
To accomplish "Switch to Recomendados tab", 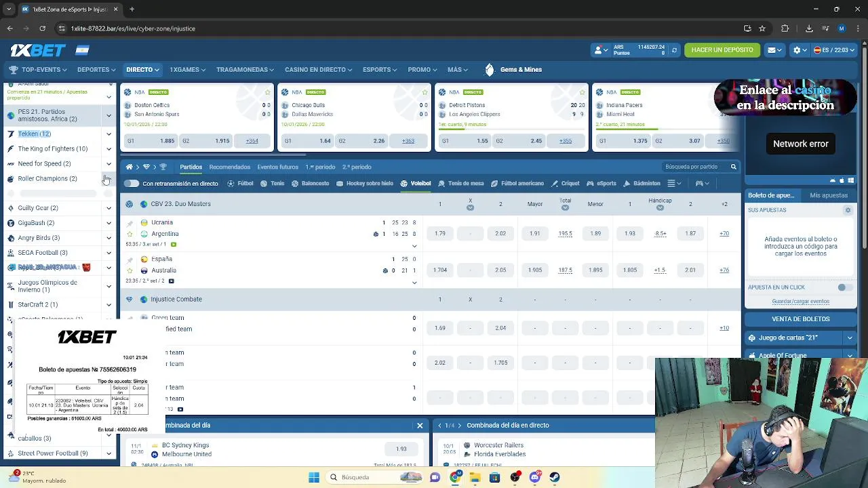I will 229,167.
